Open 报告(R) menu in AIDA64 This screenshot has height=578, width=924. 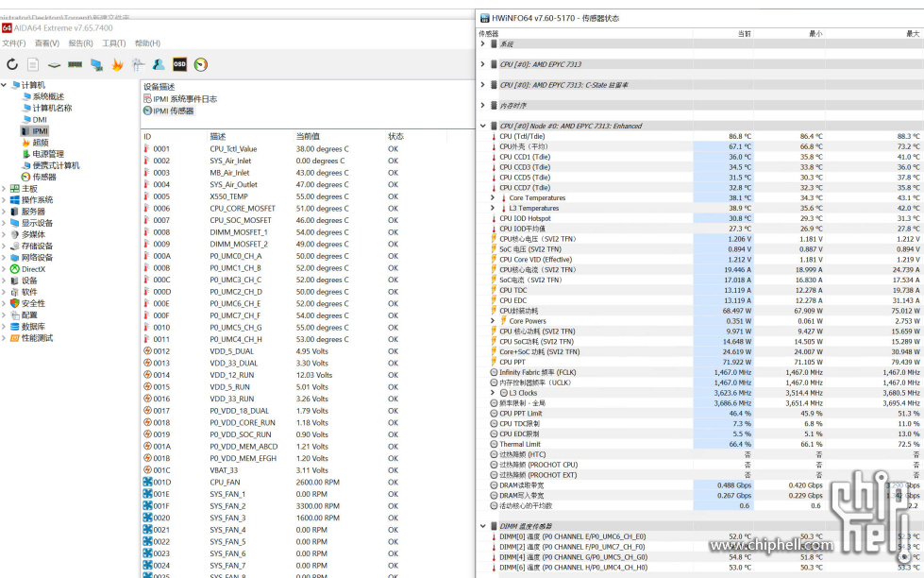pyautogui.click(x=81, y=43)
